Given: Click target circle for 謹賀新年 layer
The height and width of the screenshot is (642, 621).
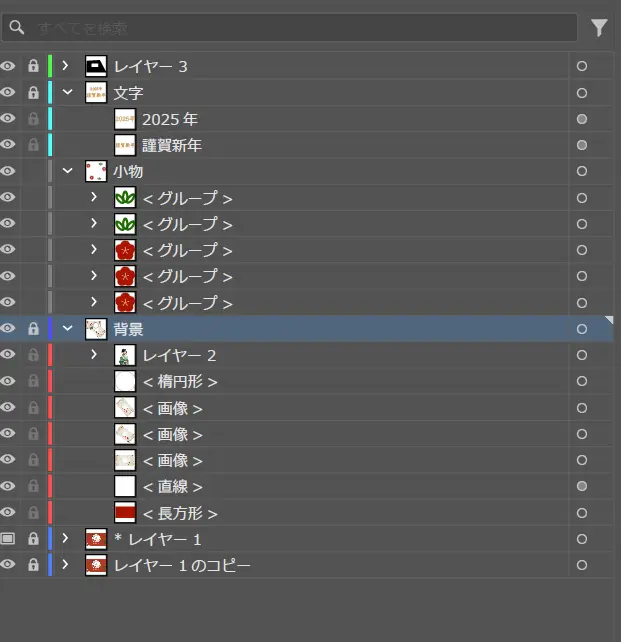Looking at the screenshot, I should (x=581, y=145).
